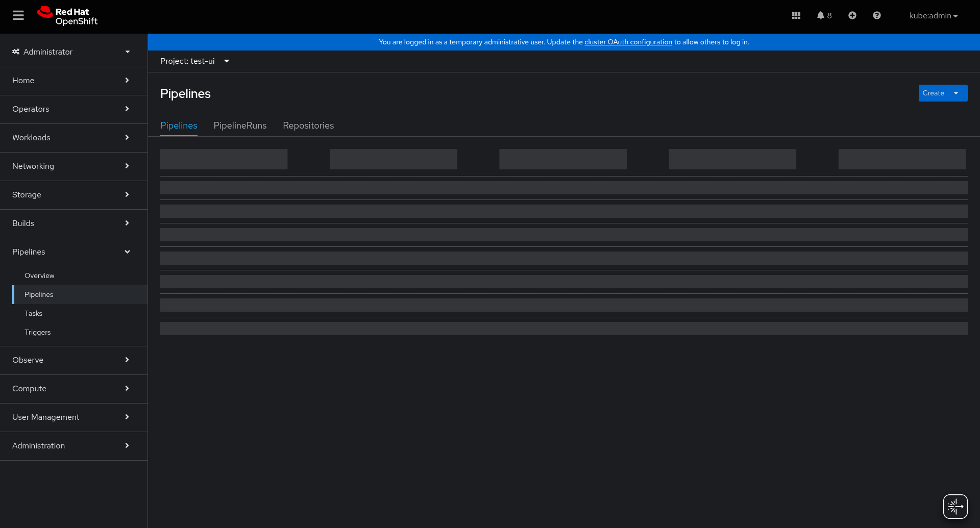The width and height of the screenshot is (980, 528).
Task: Open the kube:admin user menu
Action: [x=934, y=16]
